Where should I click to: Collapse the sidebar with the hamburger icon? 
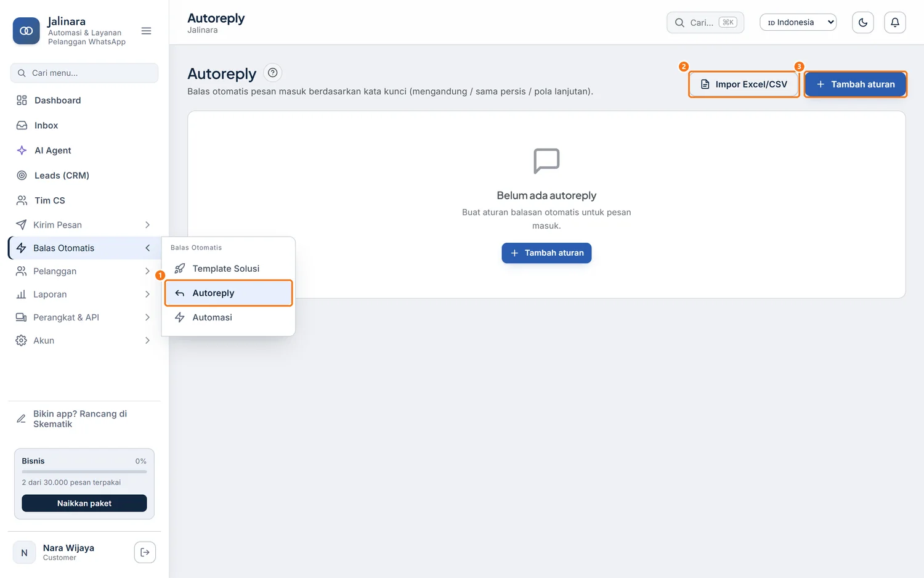(x=146, y=31)
